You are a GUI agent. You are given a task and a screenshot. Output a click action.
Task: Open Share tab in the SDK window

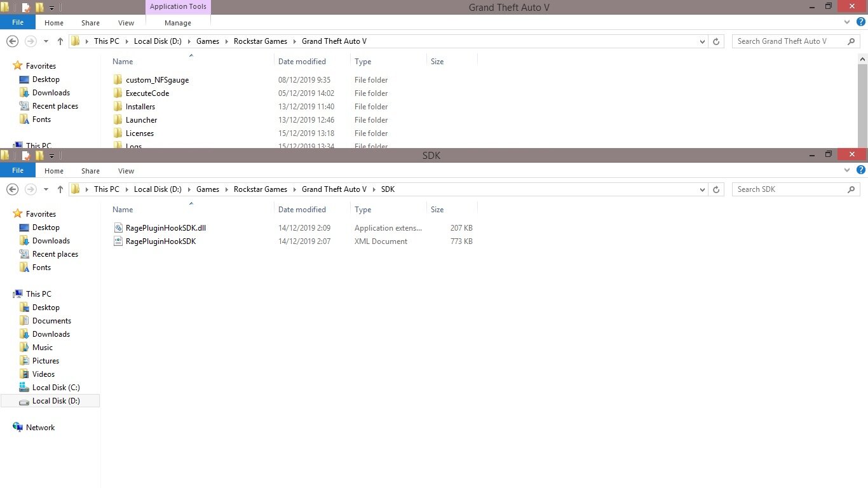(x=90, y=170)
